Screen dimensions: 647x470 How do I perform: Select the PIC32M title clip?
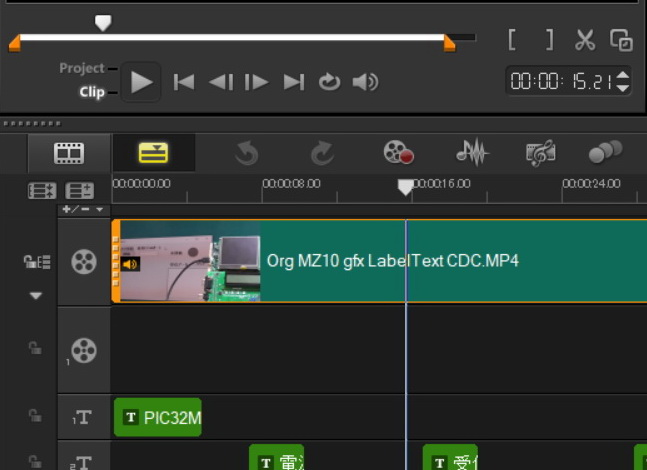(x=158, y=417)
